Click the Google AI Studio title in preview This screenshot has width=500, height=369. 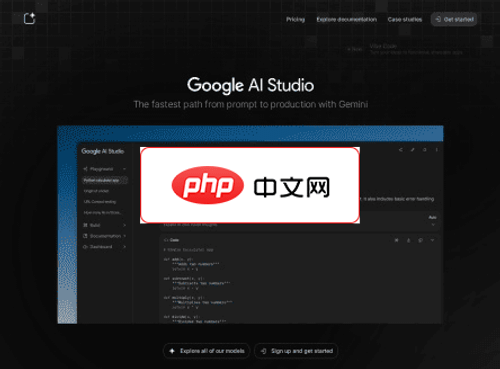pyautogui.click(x=103, y=151)
